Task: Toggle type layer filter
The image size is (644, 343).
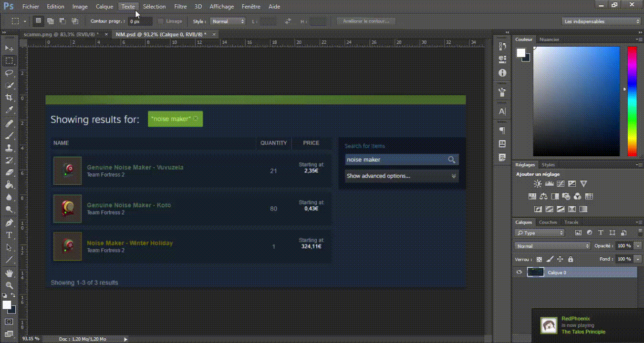Action: pos(601,233)
